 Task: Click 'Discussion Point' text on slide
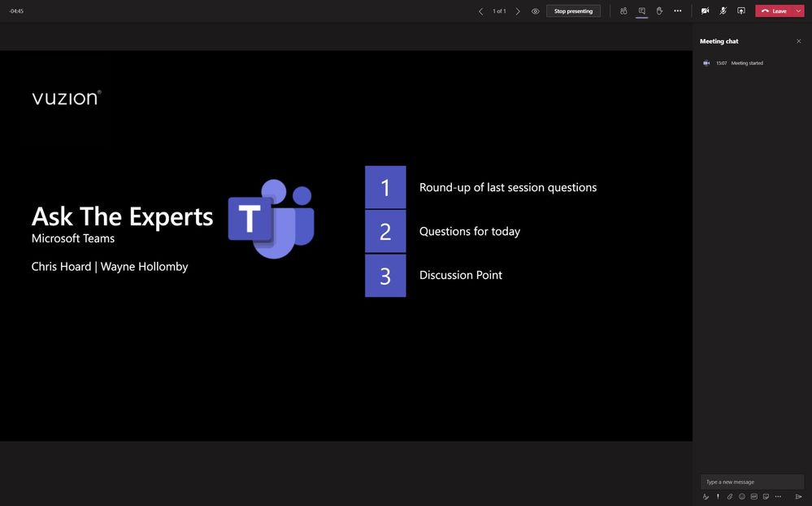point(460,275)
